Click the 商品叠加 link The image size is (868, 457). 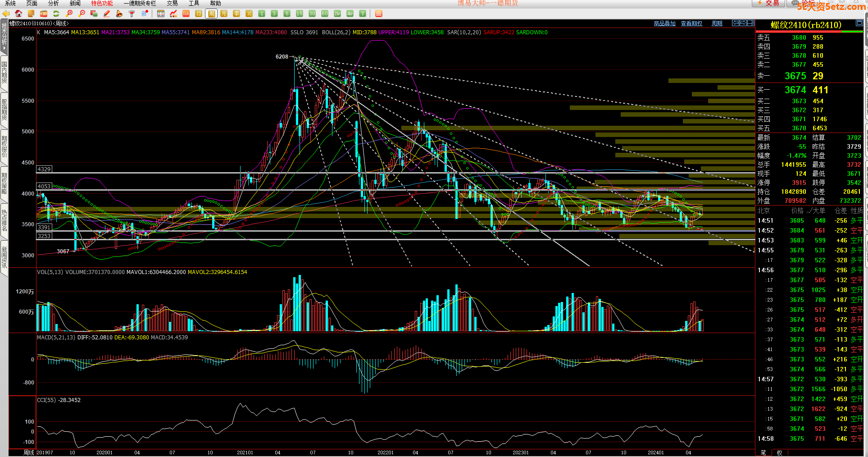point(664,23)
